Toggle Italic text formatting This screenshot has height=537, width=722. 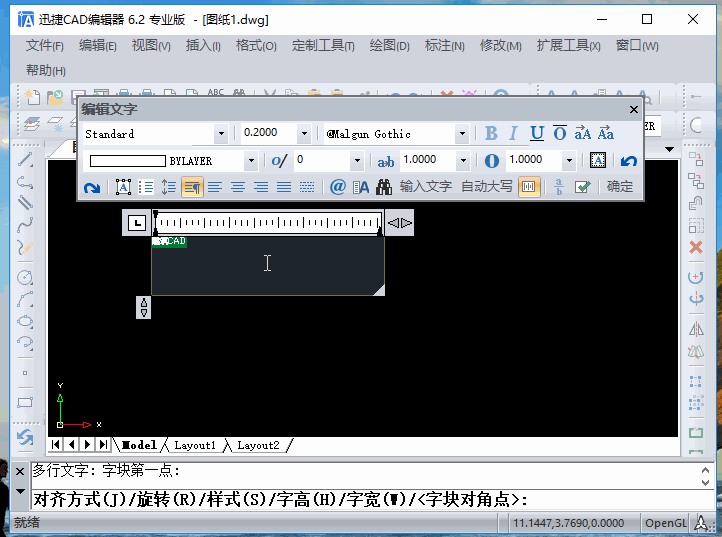pyautogui.click(x=513, y=134)
